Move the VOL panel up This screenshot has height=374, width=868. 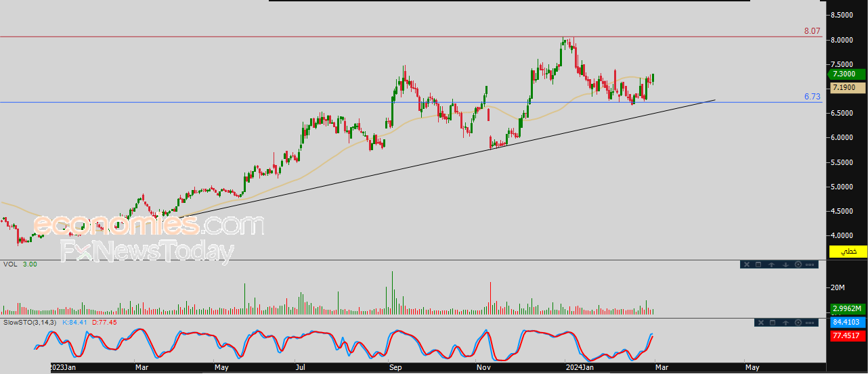[771, 264]
